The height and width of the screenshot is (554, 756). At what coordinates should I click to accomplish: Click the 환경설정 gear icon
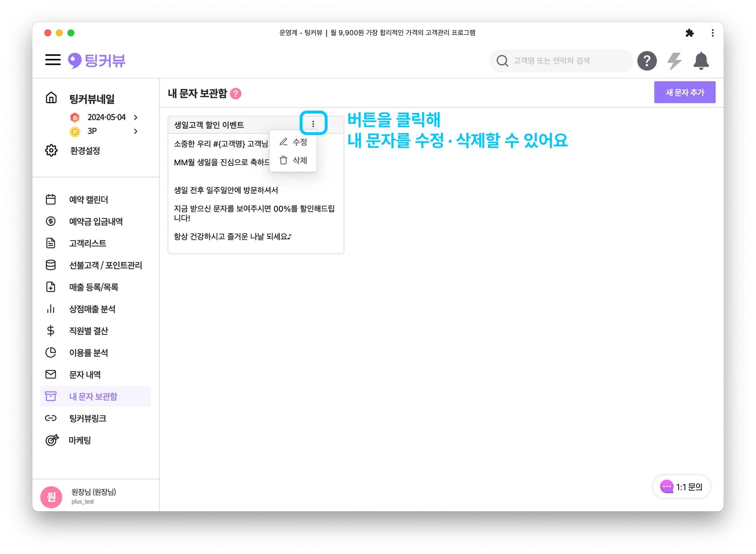click(51, 150)
